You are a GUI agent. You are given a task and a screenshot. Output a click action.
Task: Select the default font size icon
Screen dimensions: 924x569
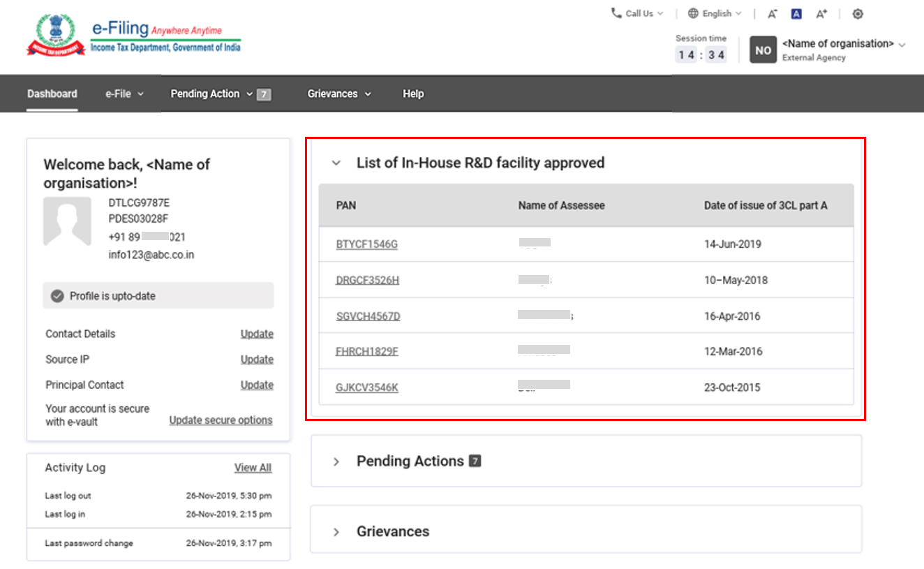tap(796, 14)
